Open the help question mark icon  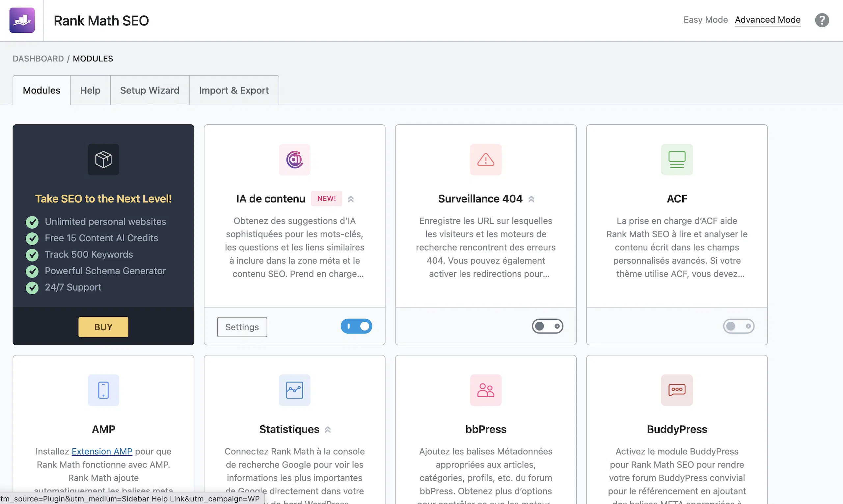pyautogui.click(x=822, y=20)
